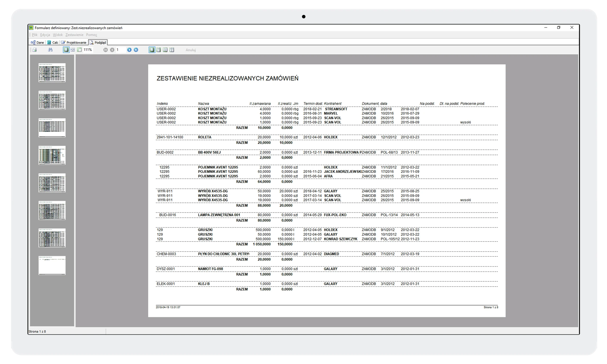This screenshot has height=364, width=607.
Task: Click the Anuluj button
Action: [191, 50]
